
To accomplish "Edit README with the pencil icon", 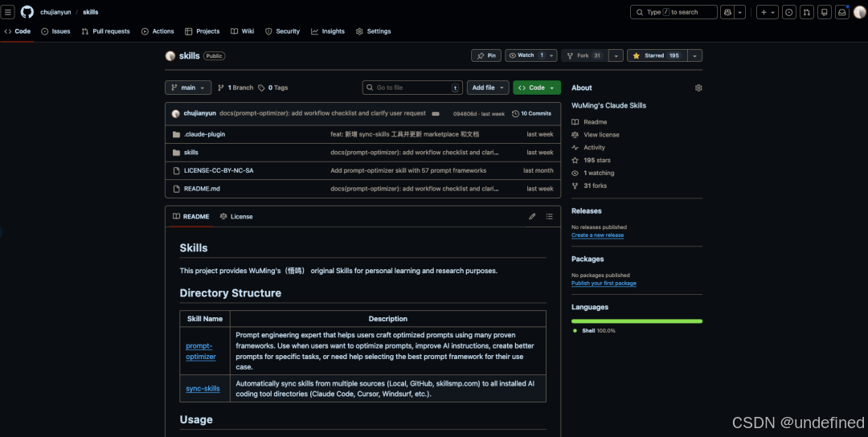I will pos(532,217).
